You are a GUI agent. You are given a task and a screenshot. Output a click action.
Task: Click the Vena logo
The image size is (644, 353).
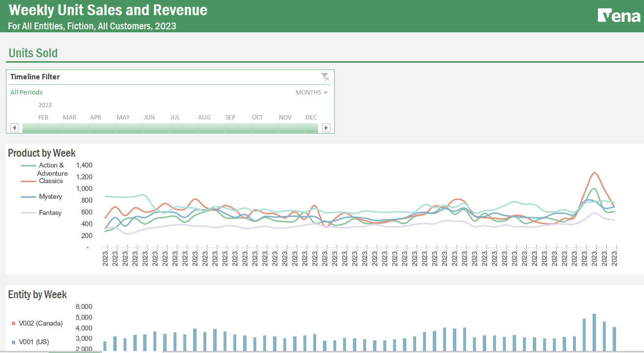(x=619, y=15)
